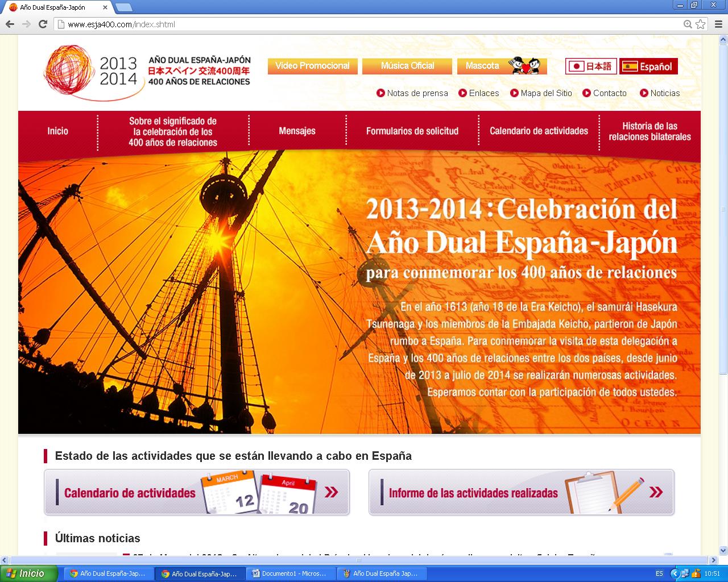The image size is (728, 582).
Task: Click the Año Dual 2013-2014 logo
Action: click(91, 73)
